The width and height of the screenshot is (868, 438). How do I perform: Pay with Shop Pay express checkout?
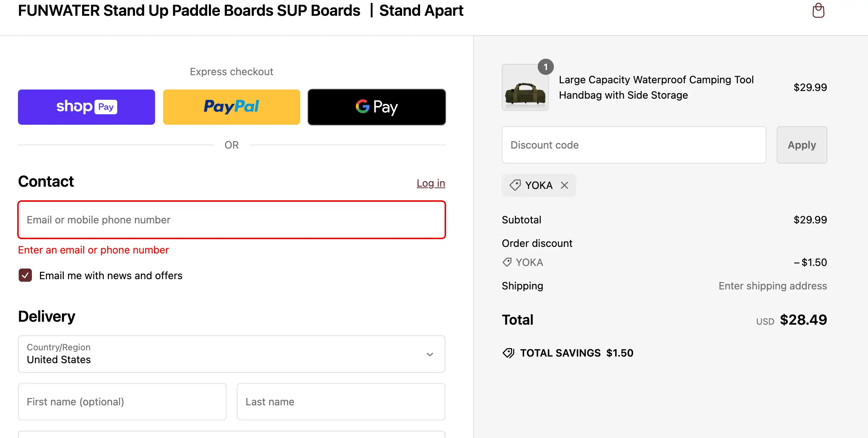[x=87, y=107]
